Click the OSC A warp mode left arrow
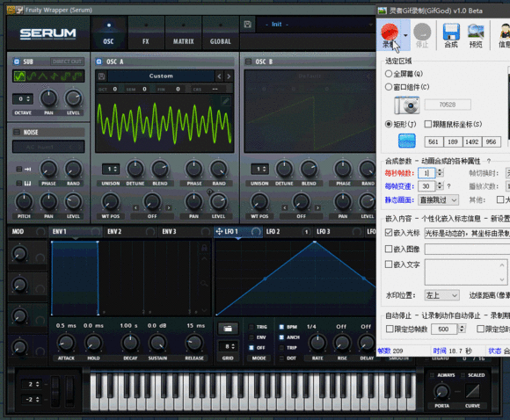 coord(135,207)
